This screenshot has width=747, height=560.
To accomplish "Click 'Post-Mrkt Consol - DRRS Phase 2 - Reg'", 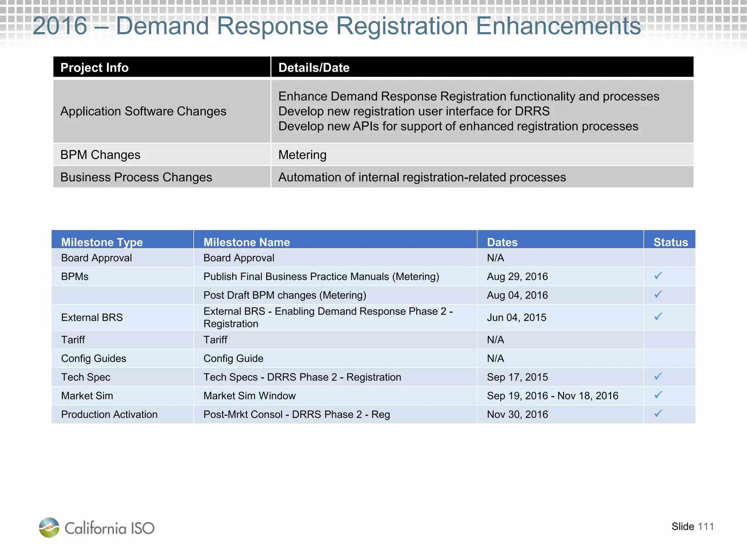I will (297, 415).
